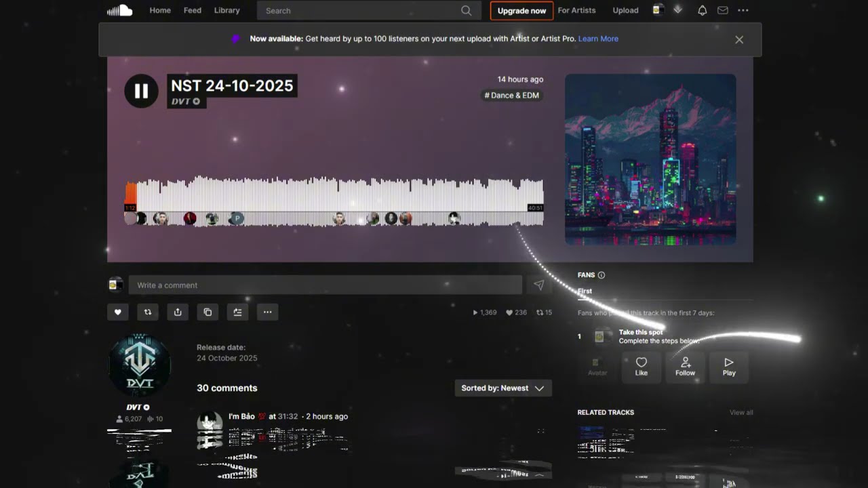Open the Dance & EDM tag
The width and height of the screenshot is (868, 488).
(x=512, y=96)
